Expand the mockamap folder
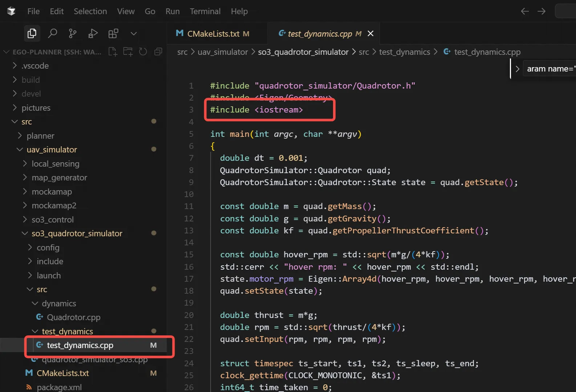The image size is (576, 392). pos(52,192)
